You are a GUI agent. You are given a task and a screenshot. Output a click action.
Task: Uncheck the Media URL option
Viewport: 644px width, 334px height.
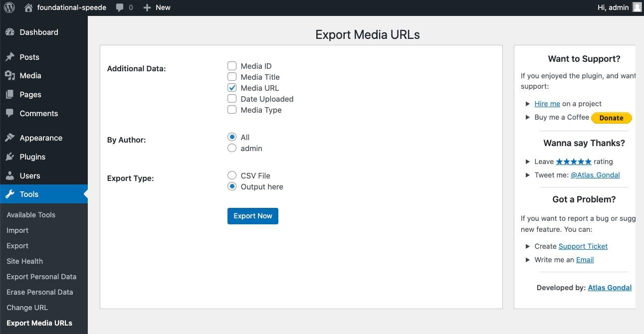point(232,87)
